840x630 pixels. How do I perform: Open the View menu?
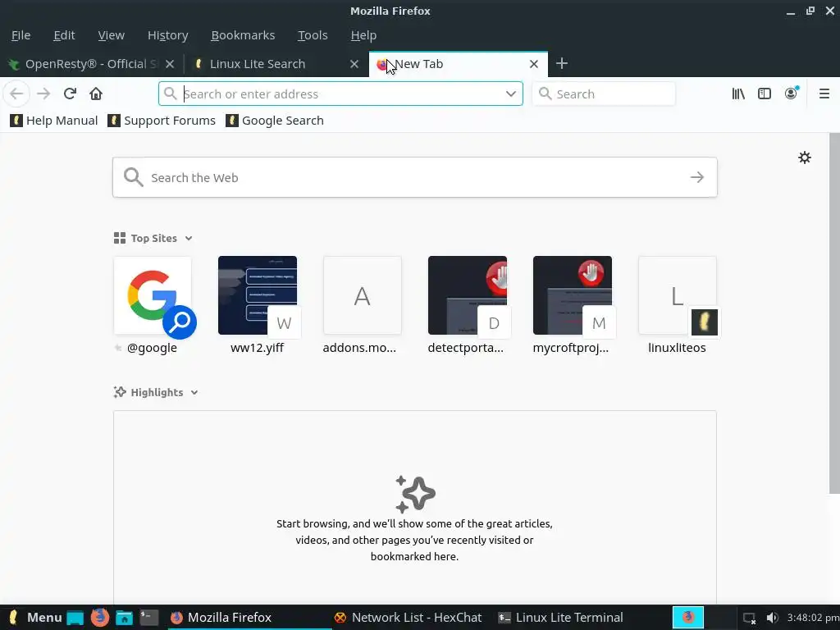[x=112, y=35]
